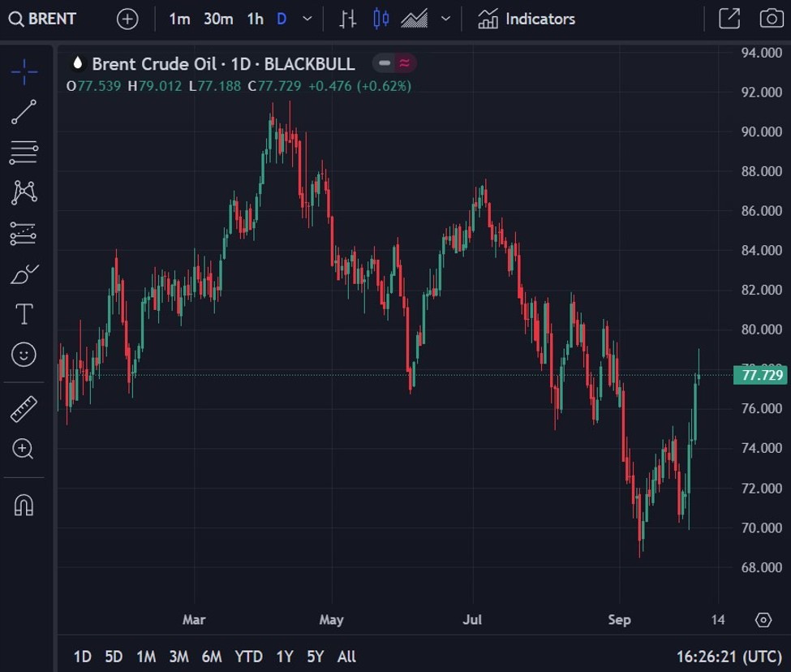Open the emoji sticker tool
This screenshot has height=672, width=791.
pos(23,352)
